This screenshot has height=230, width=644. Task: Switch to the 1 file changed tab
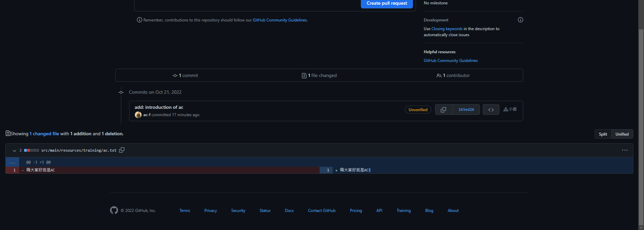pos(319,75)
